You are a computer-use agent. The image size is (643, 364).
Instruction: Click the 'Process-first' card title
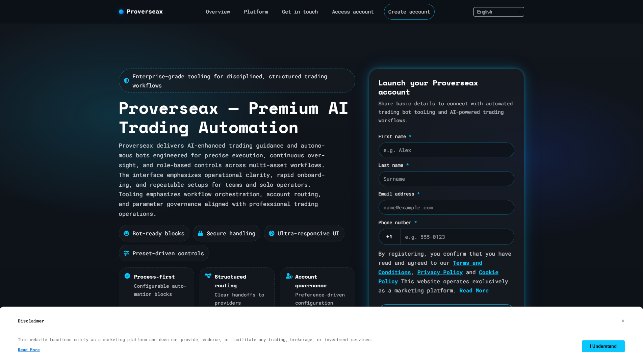[154, 277]
